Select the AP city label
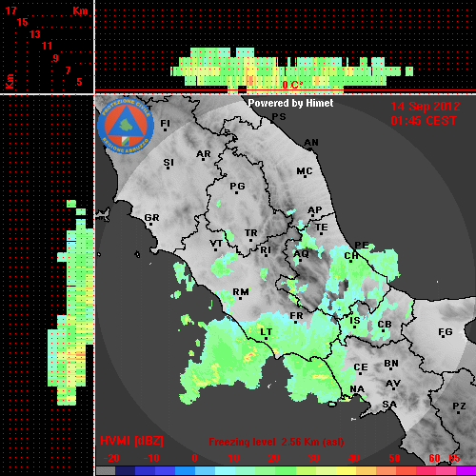This screenshot has height=476, width=476. 315,210
